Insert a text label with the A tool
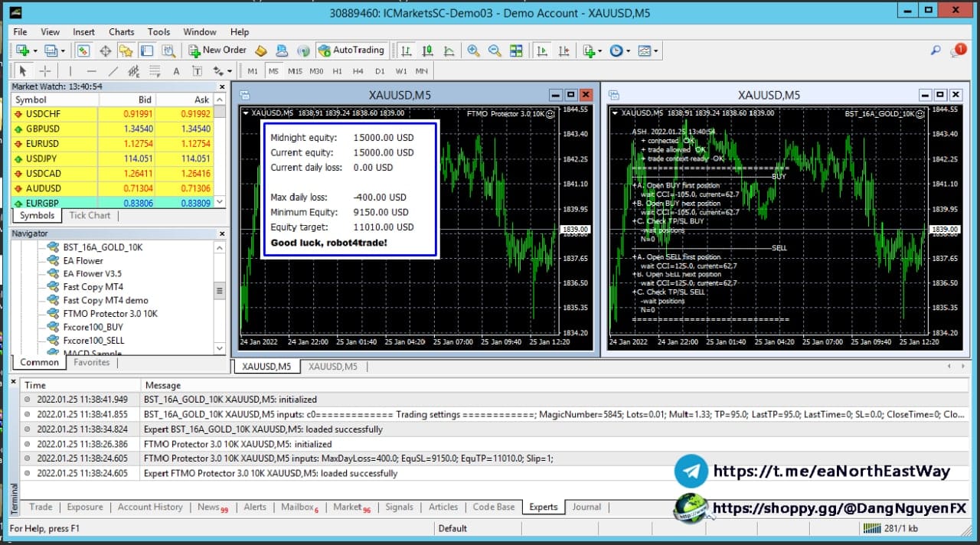980x545 pixels. (176, 71)
